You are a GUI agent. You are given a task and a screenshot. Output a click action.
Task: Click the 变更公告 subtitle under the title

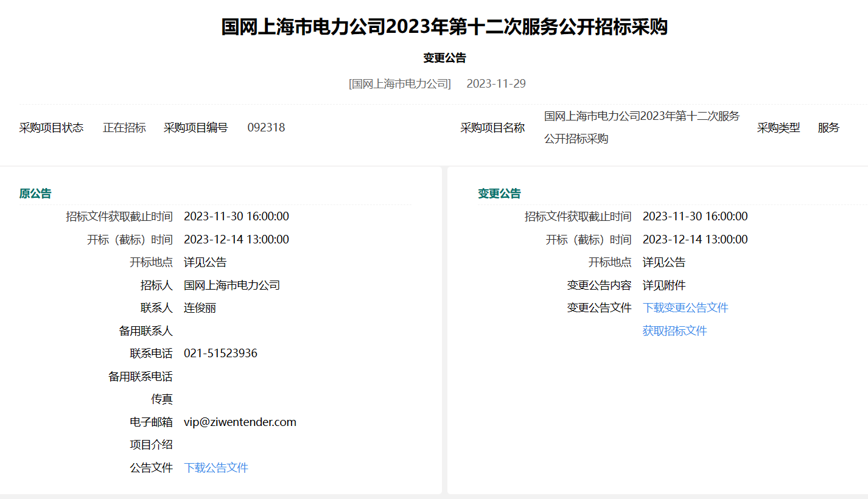point(433,57)
